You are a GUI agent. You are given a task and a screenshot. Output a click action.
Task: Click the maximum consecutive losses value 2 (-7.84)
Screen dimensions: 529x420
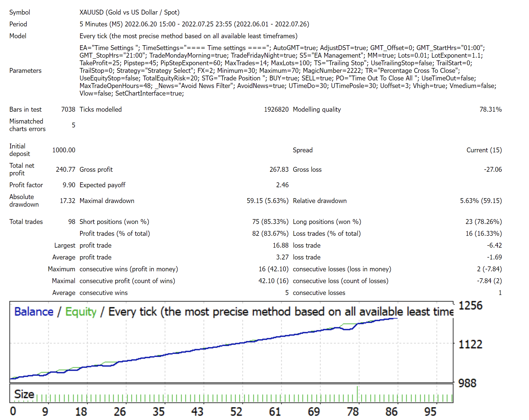point(489,269)
